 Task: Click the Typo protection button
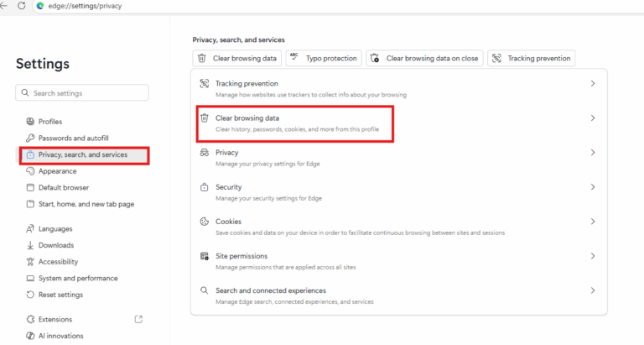point(324,58)
